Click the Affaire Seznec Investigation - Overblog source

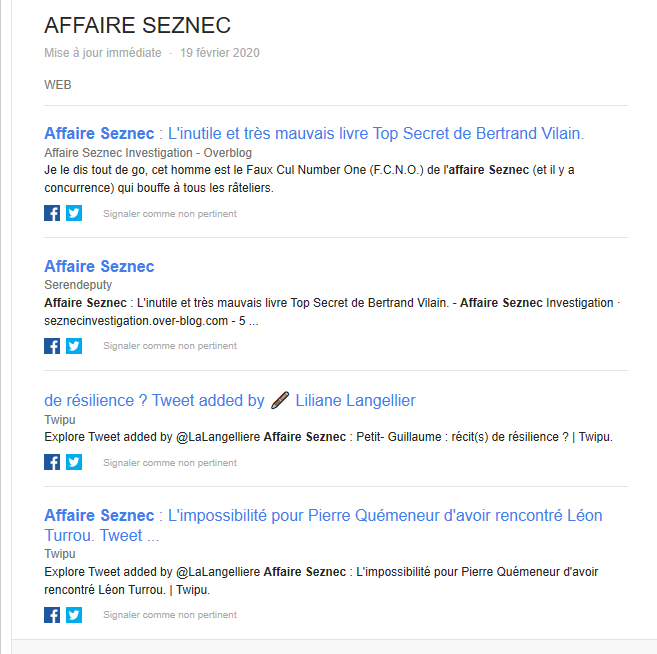coord(148,153)
